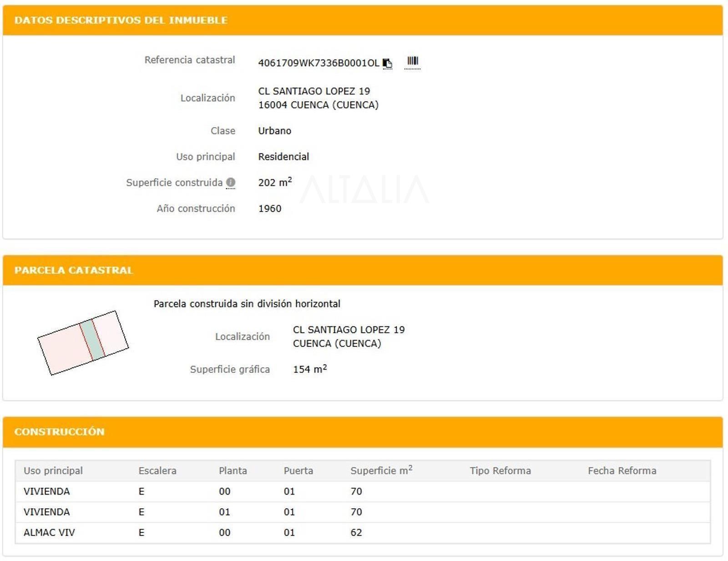Click the reference number 4061709WK7336B0001OL
Viewport: 728px width, 561px height.
tap(318, 63)
